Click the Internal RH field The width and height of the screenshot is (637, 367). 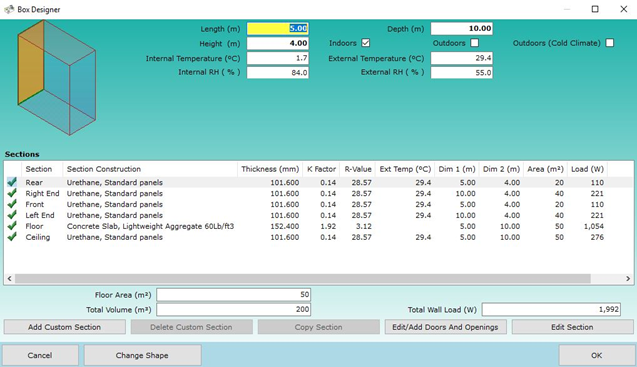coord(278,73)
